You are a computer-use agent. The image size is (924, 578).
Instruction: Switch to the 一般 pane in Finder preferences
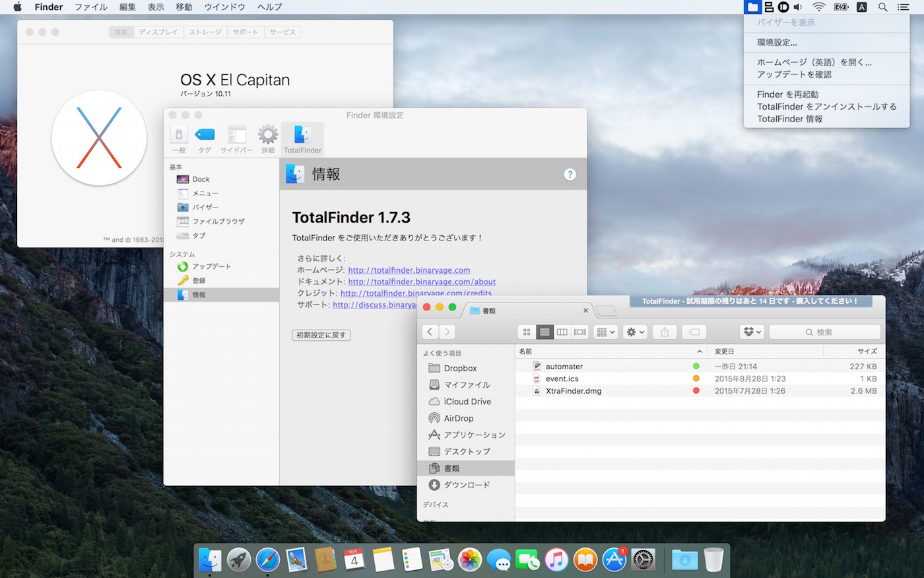click(x=179, y=139)
